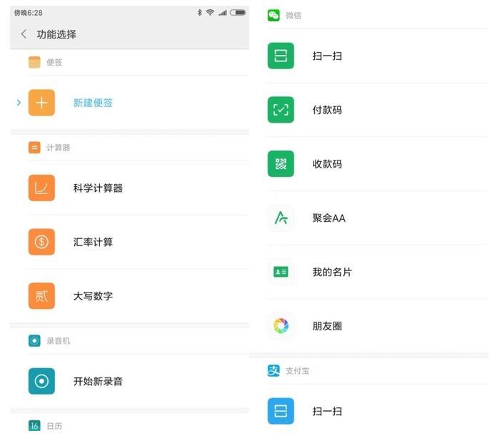Click the 日历 section header text
The image size is (497, 448).
point(54,426)
